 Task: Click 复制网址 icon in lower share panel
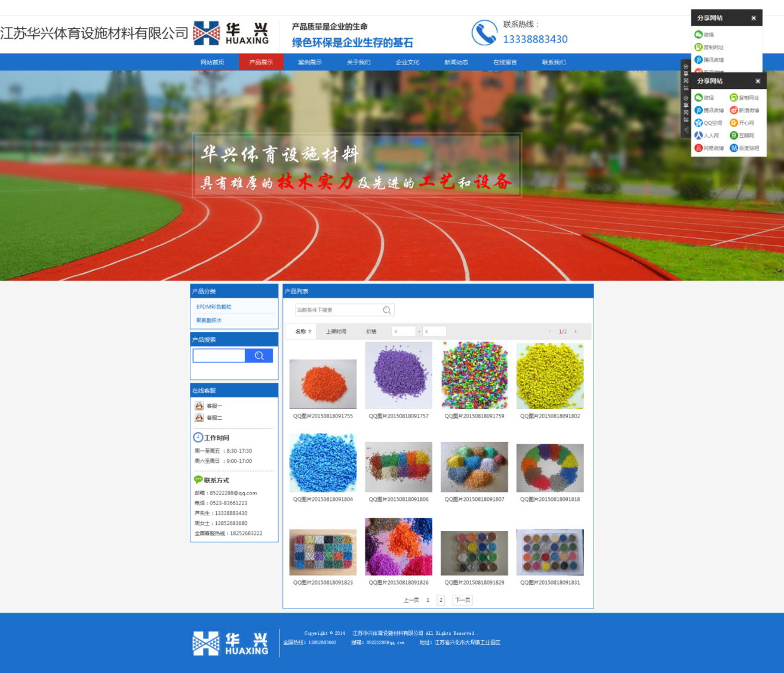click(x=733, y=97)
